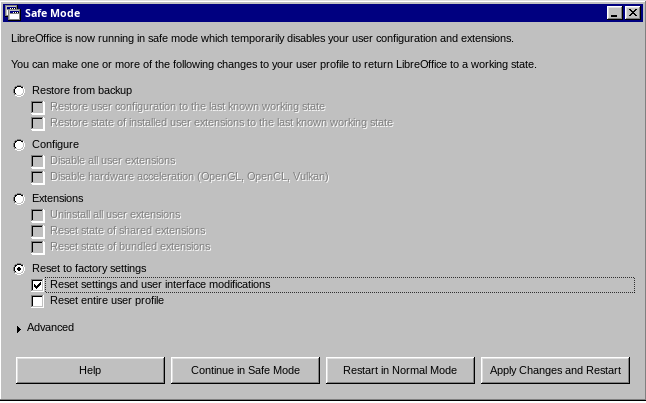This screenshot has height=403, width=646.
Task: Check Disable hardware acceleration option
Action: (x=37, y=177)
